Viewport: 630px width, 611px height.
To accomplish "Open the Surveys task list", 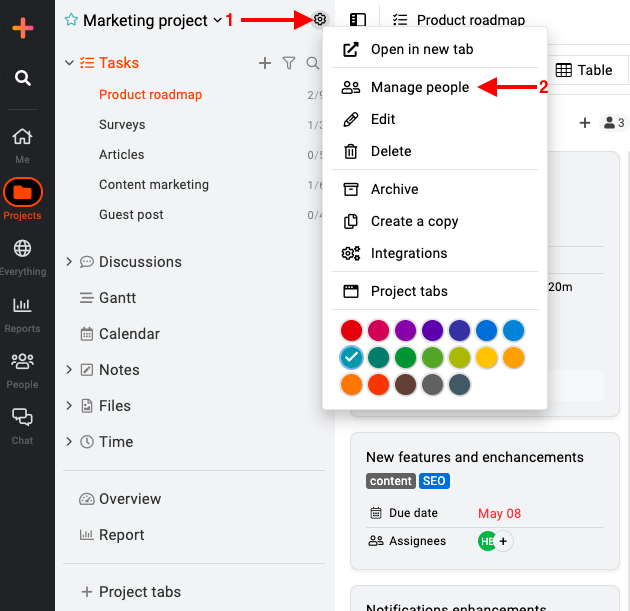I will [122, 125].
